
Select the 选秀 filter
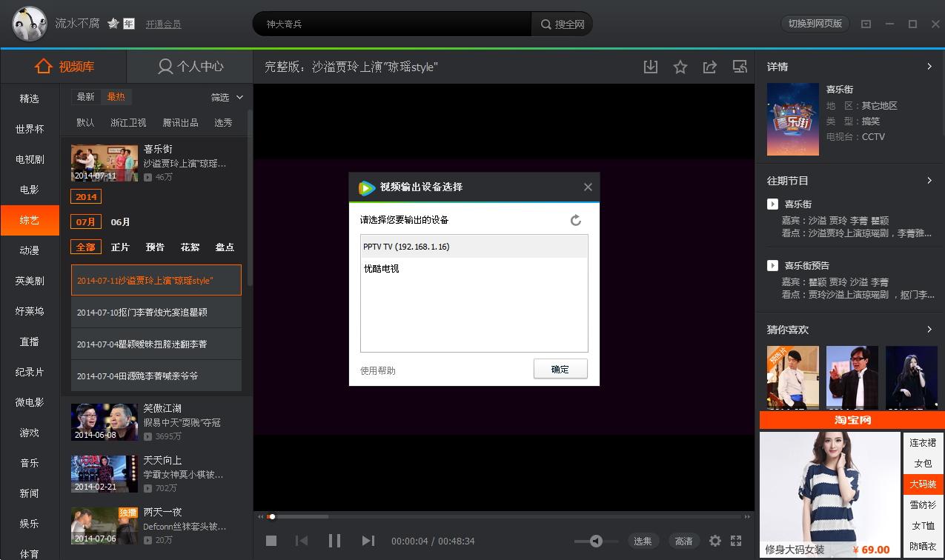point(223,122)
